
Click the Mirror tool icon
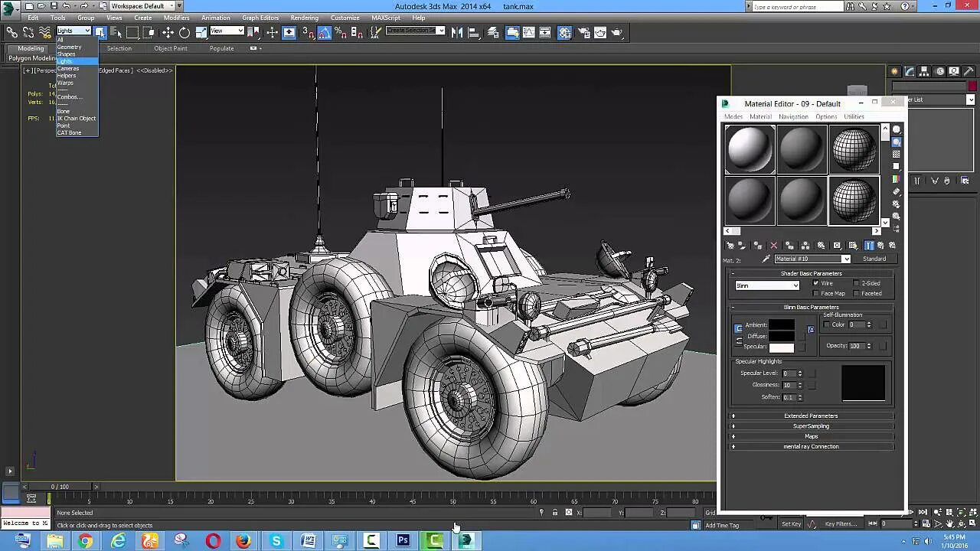point(457,33)
